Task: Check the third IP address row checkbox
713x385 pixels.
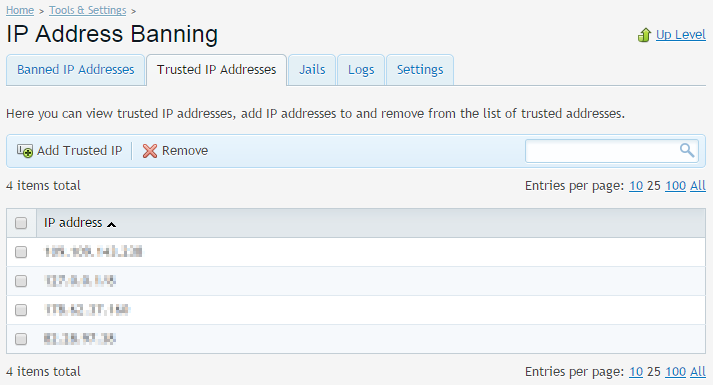Action: (x=21, y=310)
